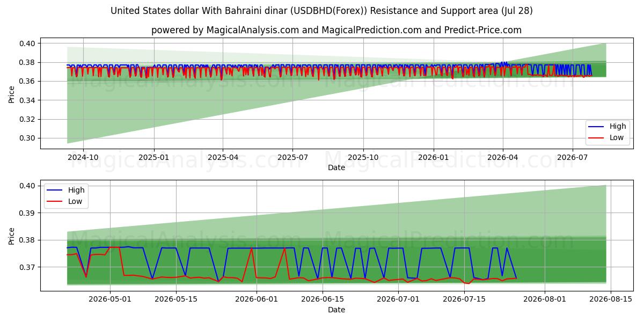Click the '0.40' y-axis tick on bottom chart
644x322 pixels.
[28, 186]
